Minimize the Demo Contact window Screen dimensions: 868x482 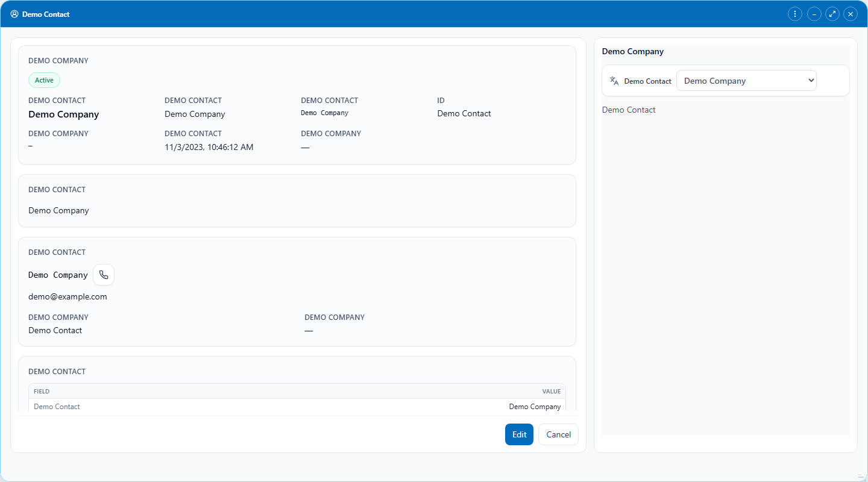coord(814,14)
